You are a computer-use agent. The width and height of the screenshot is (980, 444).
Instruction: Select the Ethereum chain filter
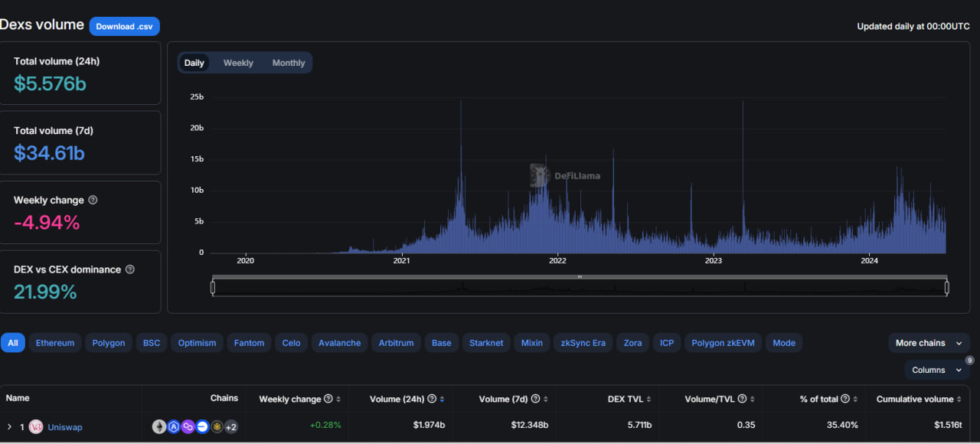pyautogui.click(x=55, y=343)
